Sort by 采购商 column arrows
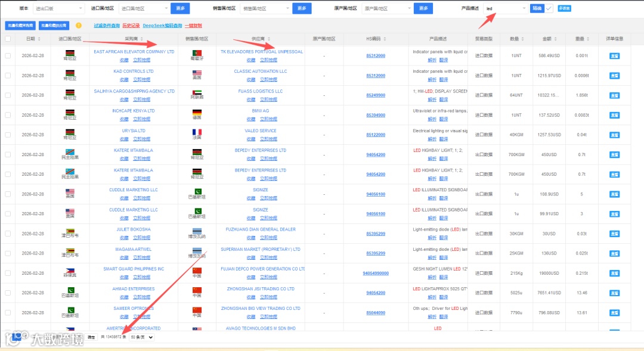This screenshot has height=351, width=644. (x=142, y=39)
